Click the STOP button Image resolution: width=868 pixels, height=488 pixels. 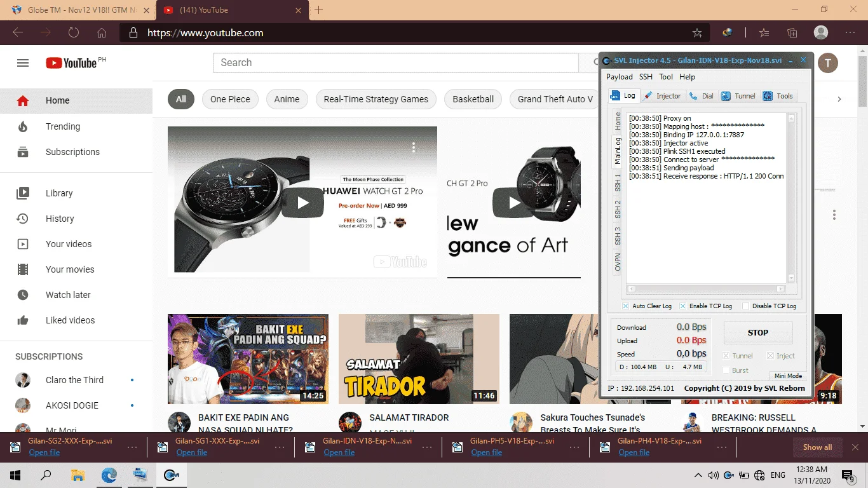tap(758, 332)
